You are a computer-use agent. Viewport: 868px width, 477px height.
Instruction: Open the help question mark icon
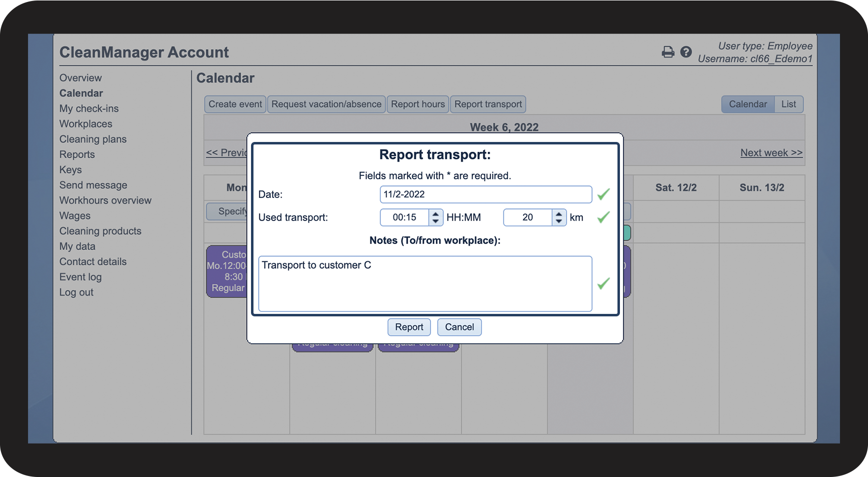(x=686, y=52)
